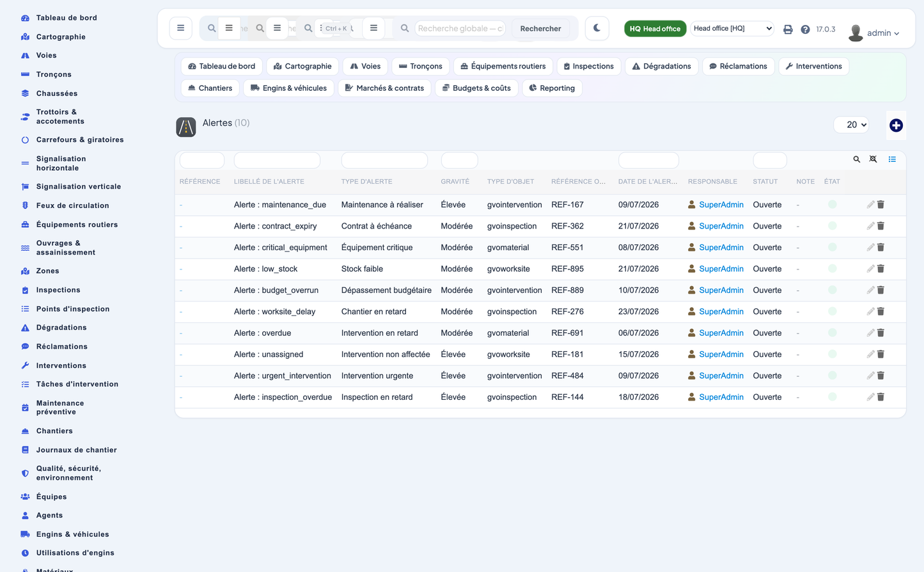Open the admin user menu
This screenshot has height=572, width=924.
(x=874, y=33)
